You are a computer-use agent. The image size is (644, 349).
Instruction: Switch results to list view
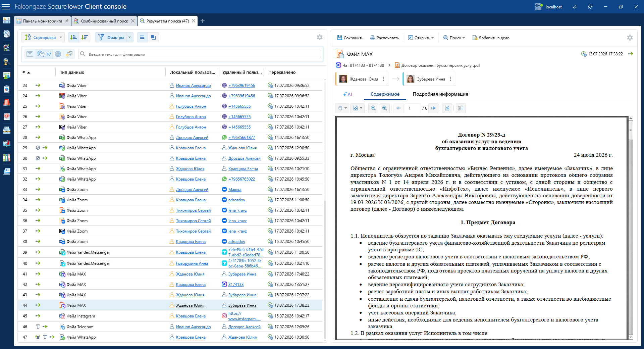tap(142, 37)
